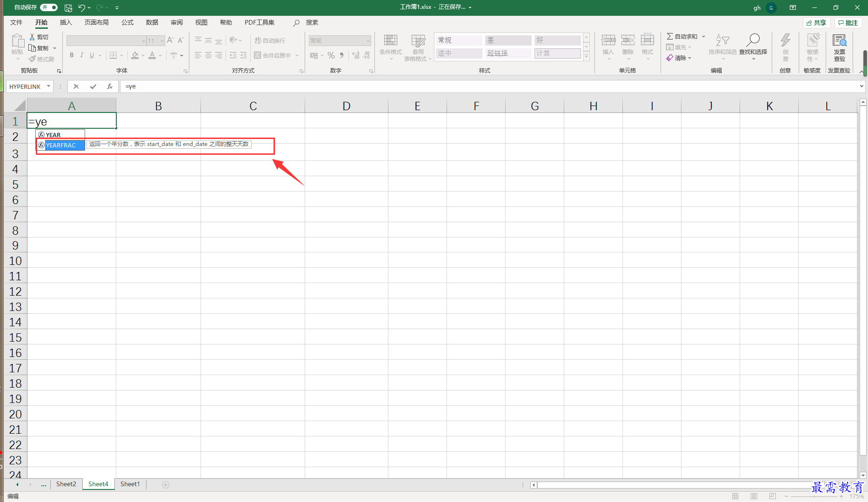The width and height of the screenshot is (868, 502).
Task: Click the Cancel X formula icon
Action: click(x=76, y=86)
